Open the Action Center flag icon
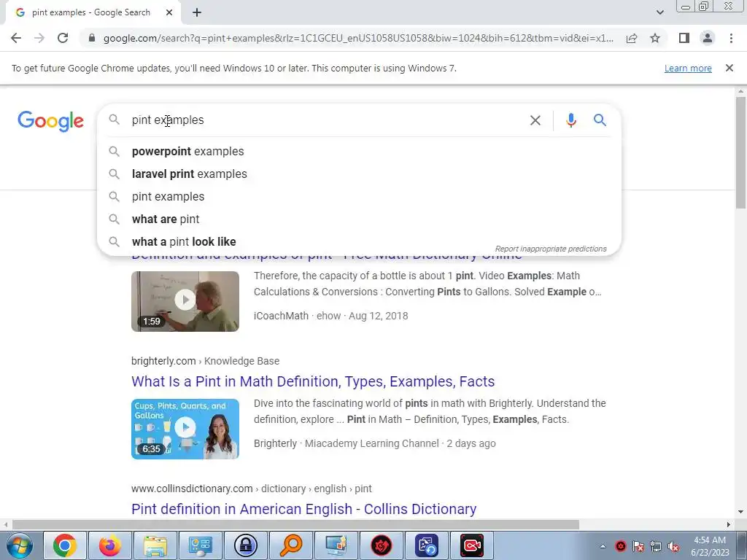This screenshot has width=747, height=560. pyautogui.click(x=638, y=546)
